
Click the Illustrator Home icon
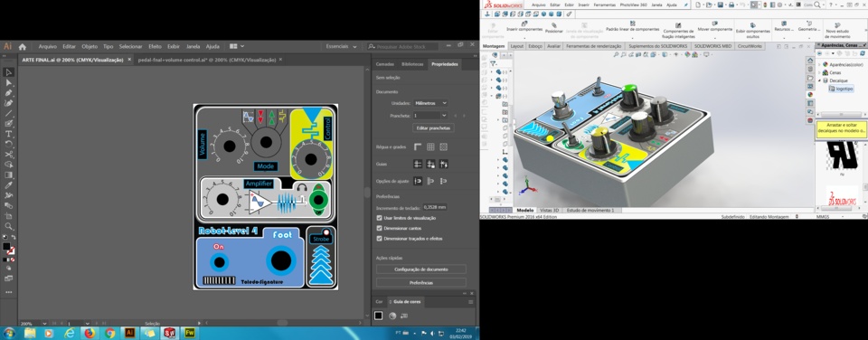[x=22, y=47]
